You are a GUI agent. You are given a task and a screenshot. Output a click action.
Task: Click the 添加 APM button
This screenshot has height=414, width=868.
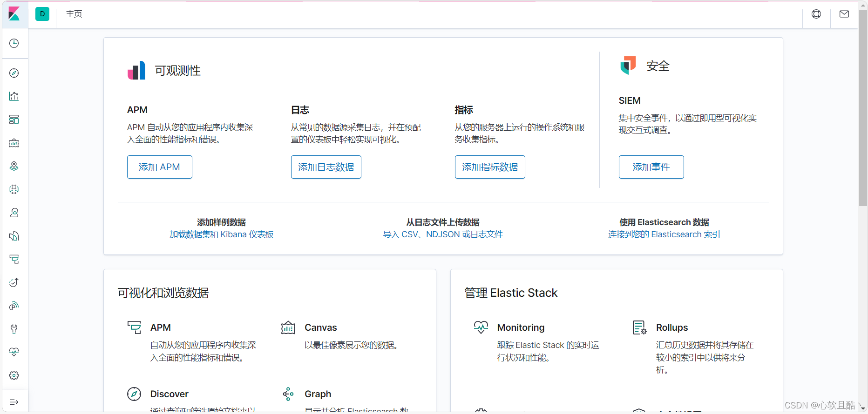(159, 167)
